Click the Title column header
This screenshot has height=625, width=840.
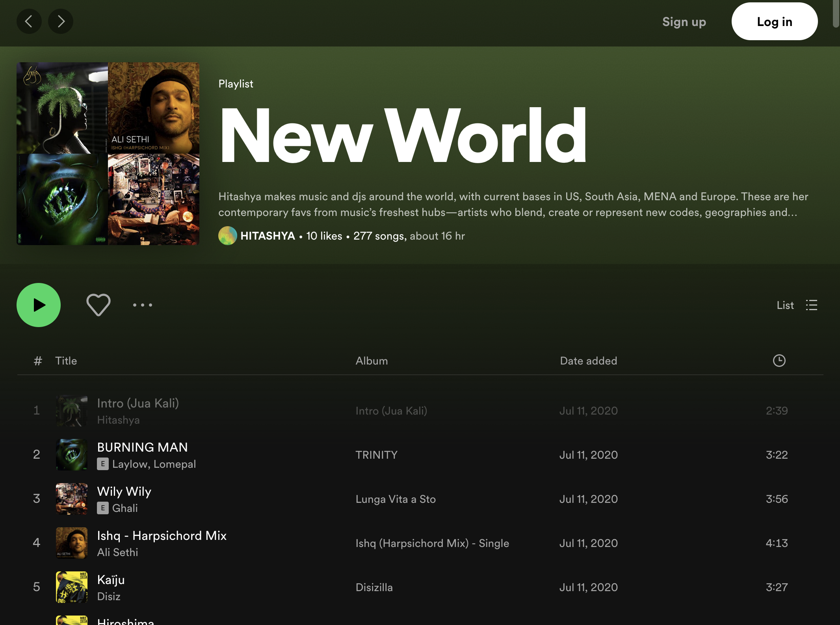(66, 361)
